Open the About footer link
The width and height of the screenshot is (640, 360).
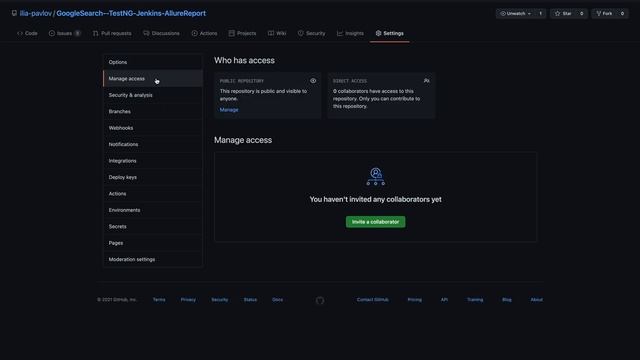click(x=537, y=300)
